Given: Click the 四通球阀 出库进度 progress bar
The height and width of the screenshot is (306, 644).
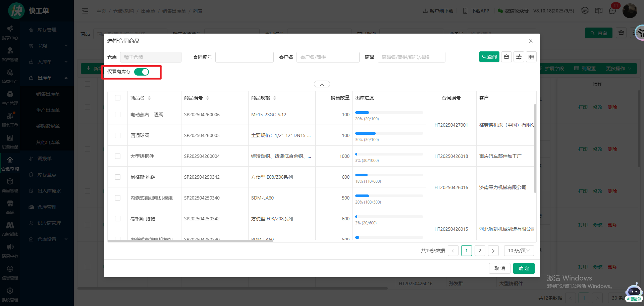Looking at the screenshot, I should coord(389,134).
